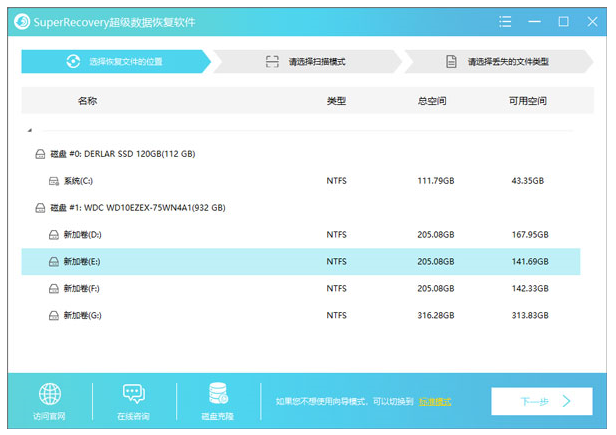
Task: Open 在线咨询 chat bubble icon
Action: (134, 394)
